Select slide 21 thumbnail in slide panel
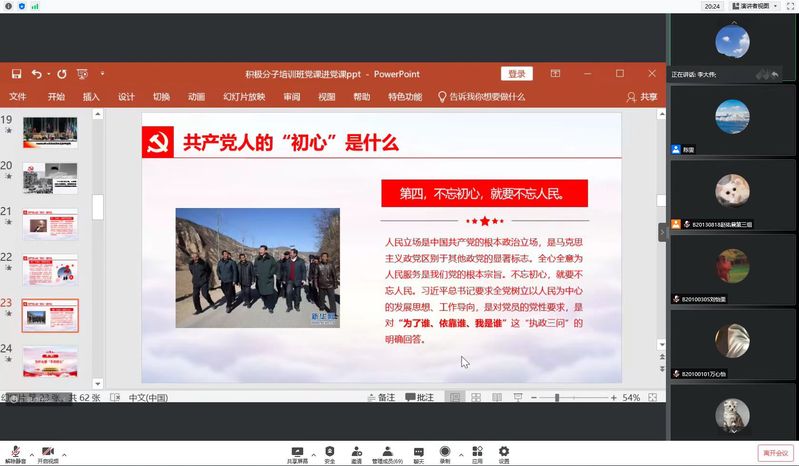This screenshot has height=466, width=799. (x=50, y=223)
